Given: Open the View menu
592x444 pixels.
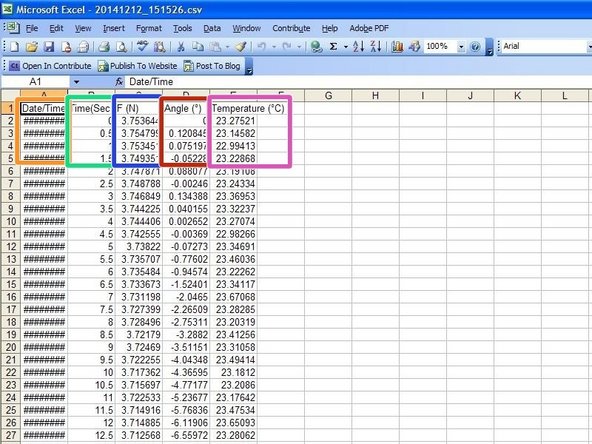Looking at the screenshot, I should (x=83, y=28).
